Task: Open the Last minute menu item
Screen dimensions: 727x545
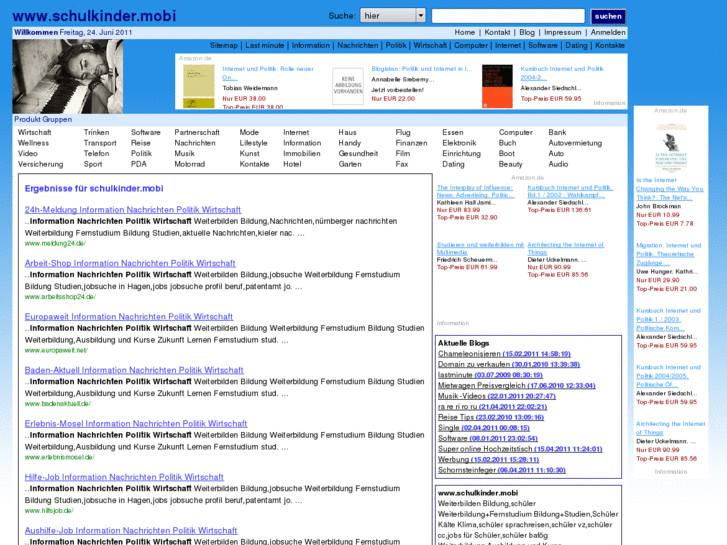Action: [265, 45]
